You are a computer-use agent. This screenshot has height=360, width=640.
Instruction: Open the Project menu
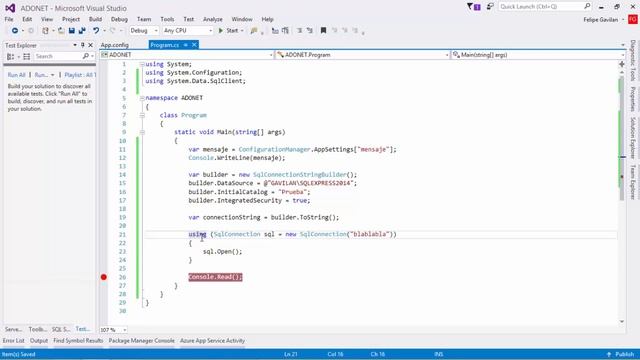click(71, 19)
